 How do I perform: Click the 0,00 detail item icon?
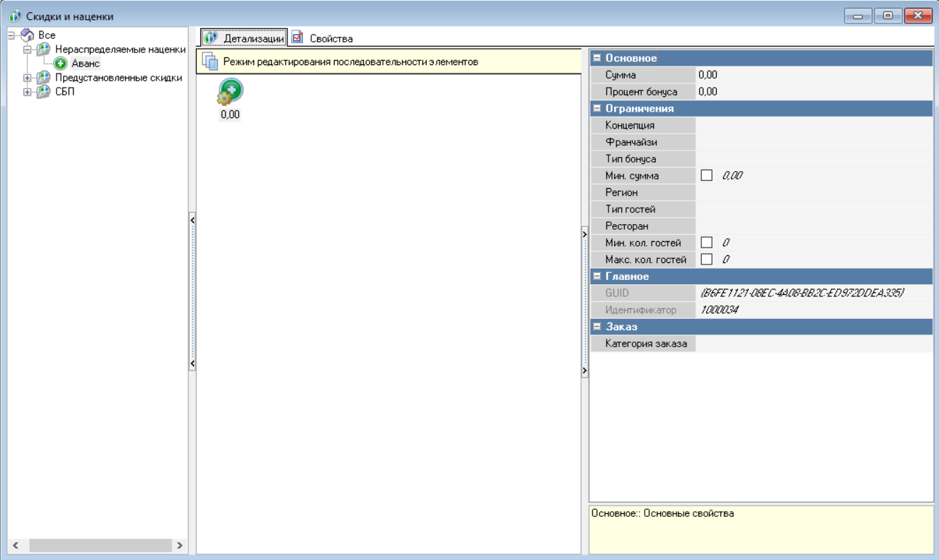tap(231, 92)
